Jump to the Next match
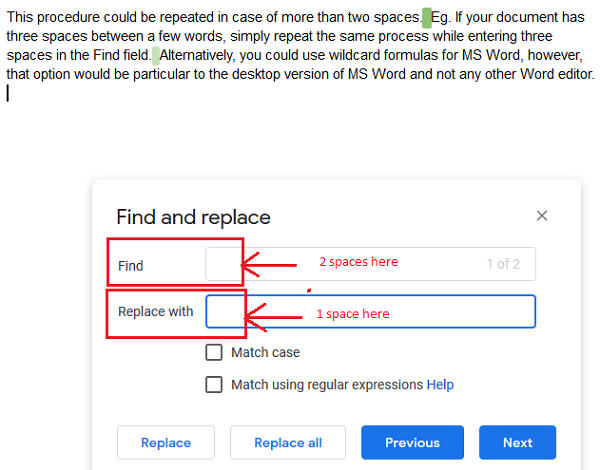600x470 pixels. 517,443
